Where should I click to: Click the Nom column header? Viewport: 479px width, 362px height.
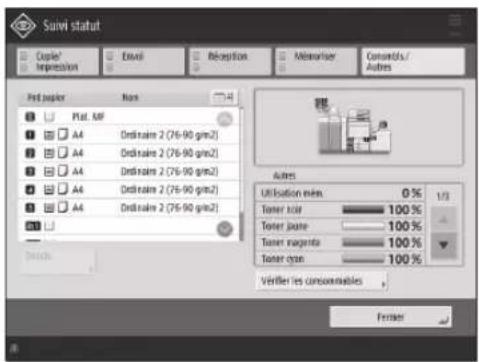coord(130,97)
